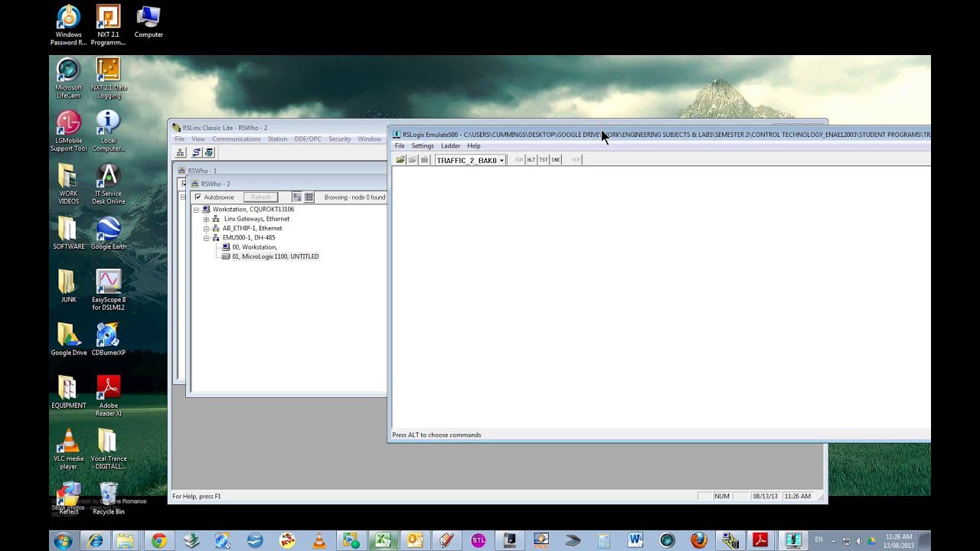Open RSLinx Security menu
This screenshot has width=980, height=551.
coord(339,139)
